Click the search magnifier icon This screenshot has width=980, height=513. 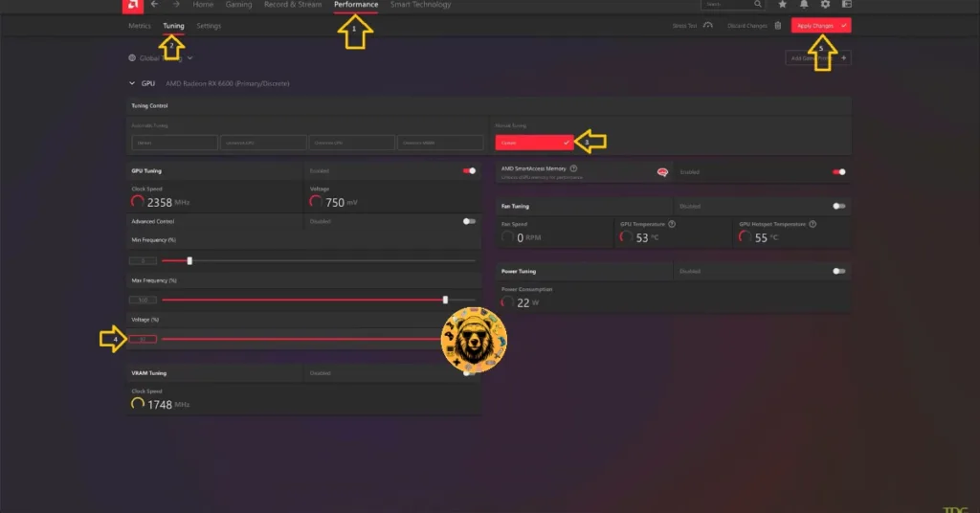coord(758,5)
